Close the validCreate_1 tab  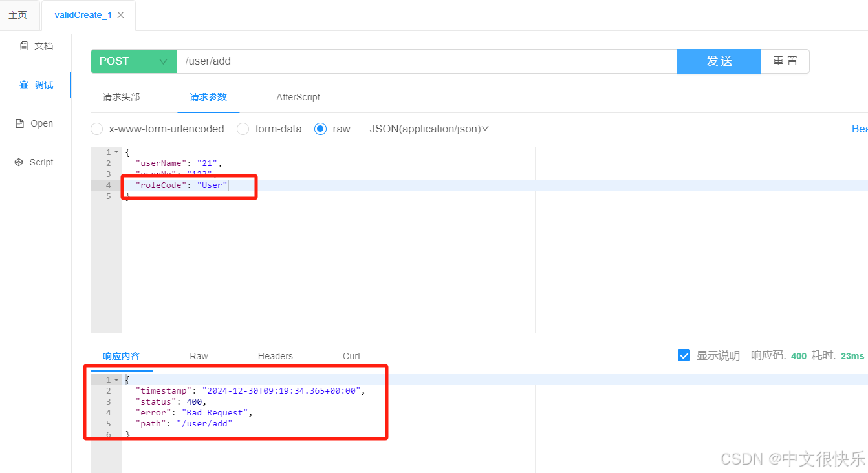point(120,15)
